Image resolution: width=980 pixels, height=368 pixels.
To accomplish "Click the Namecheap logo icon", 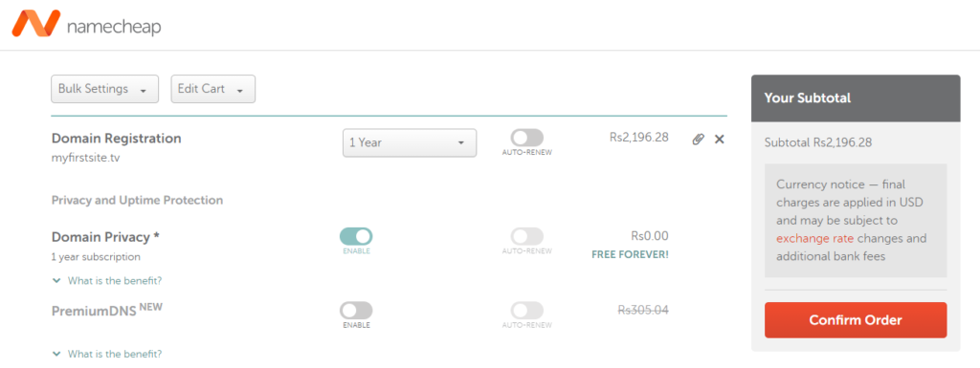I will [x=35, y=23].
